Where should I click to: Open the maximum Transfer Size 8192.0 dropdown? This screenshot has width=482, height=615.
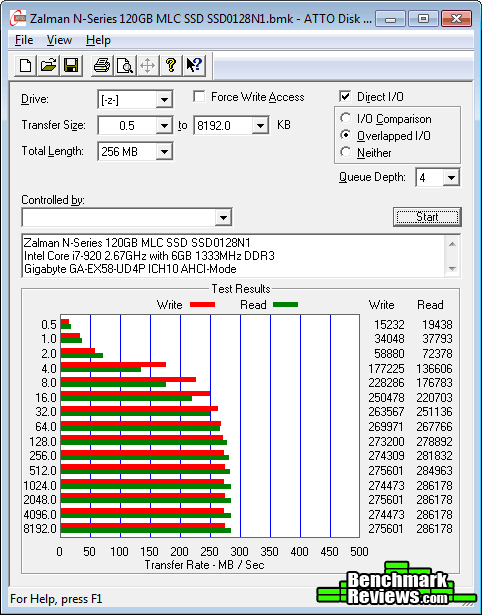(x=260, y=126)
